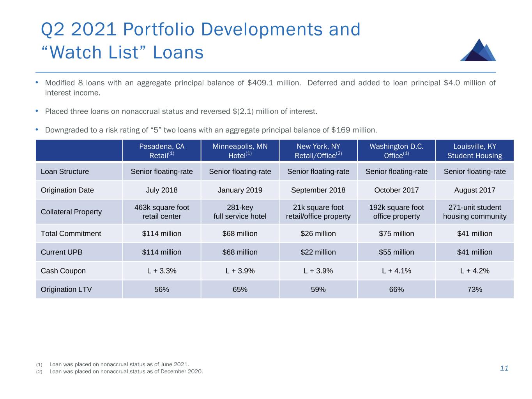Click the 'L + 4.2%' cash coupon cell

pos(474,271)
